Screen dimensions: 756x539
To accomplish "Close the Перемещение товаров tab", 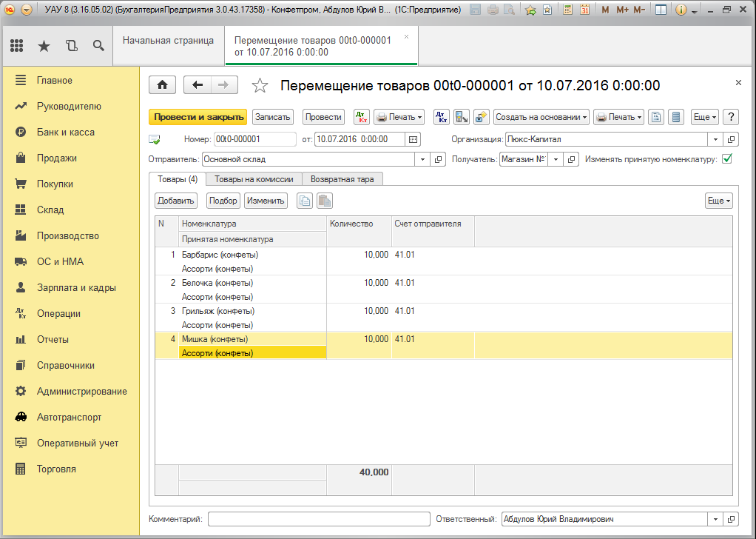I will [x=406, y=37].
